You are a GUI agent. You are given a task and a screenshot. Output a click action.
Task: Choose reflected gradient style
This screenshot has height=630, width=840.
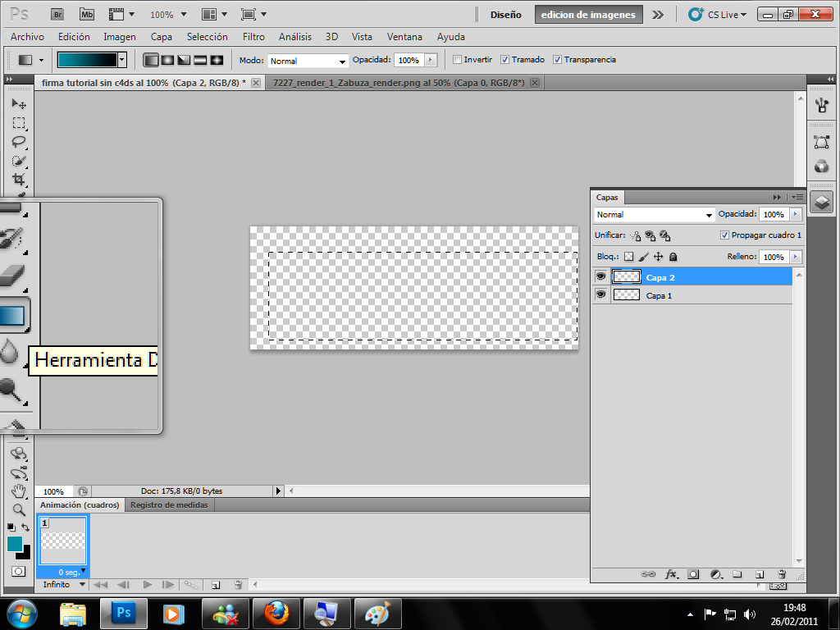200,60
